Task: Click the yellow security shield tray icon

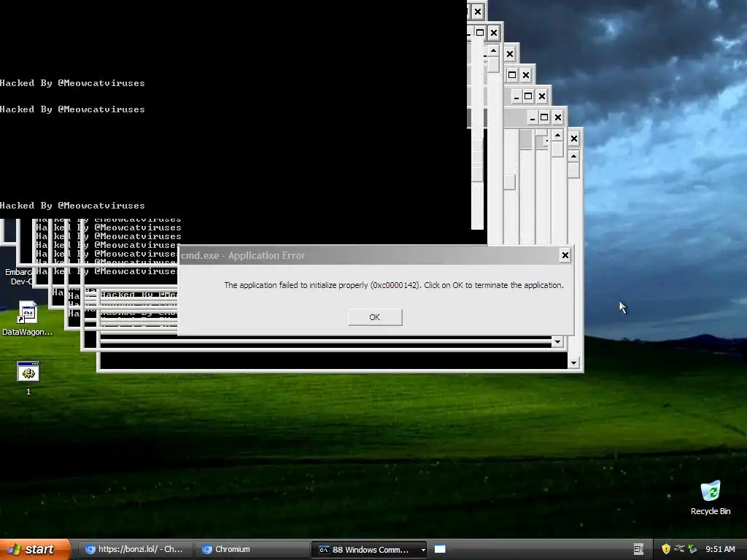Action: pyautogui.click(x=666, y=549)
